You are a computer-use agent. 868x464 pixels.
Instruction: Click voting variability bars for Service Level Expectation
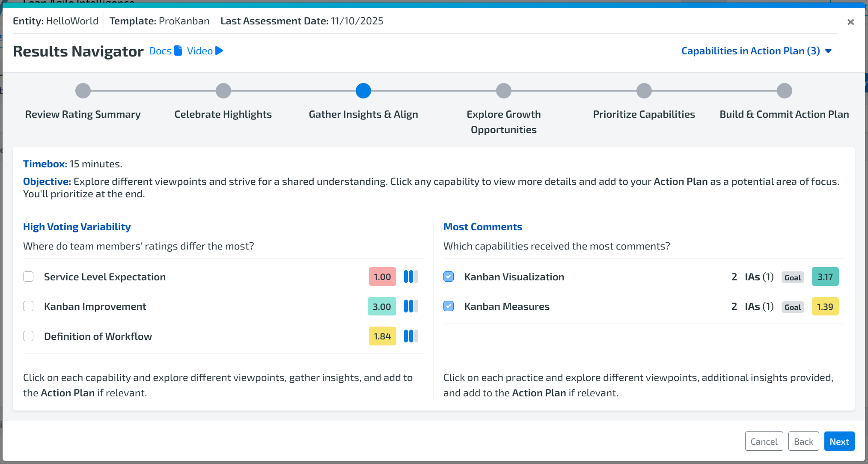[x=411, y=277]
